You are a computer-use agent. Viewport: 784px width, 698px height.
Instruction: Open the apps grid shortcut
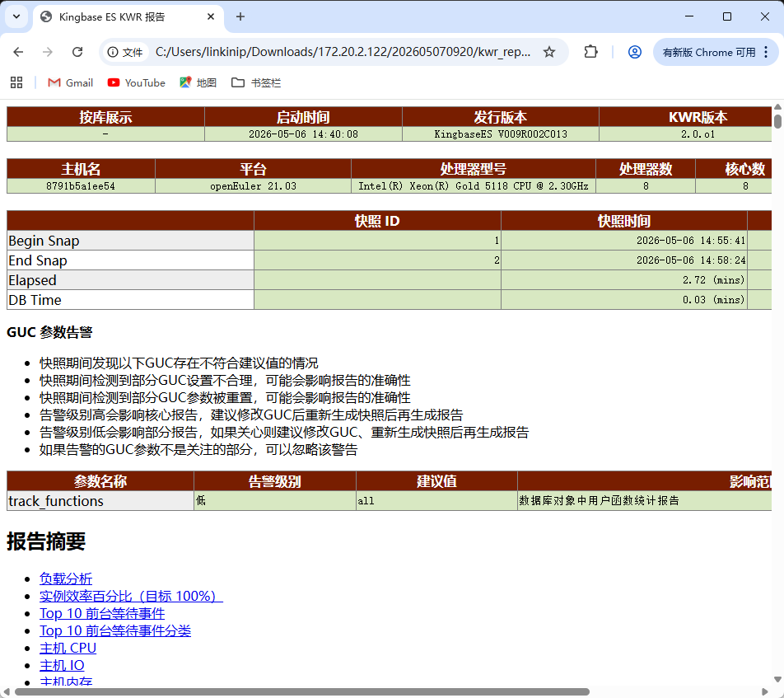[16, 82]
